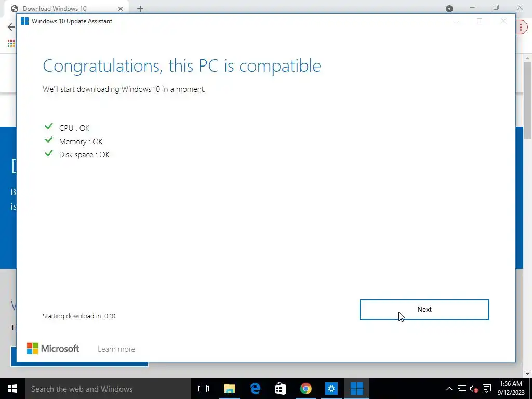Minimize the Chrome browser window
The image size is (532, 399).
472,7
